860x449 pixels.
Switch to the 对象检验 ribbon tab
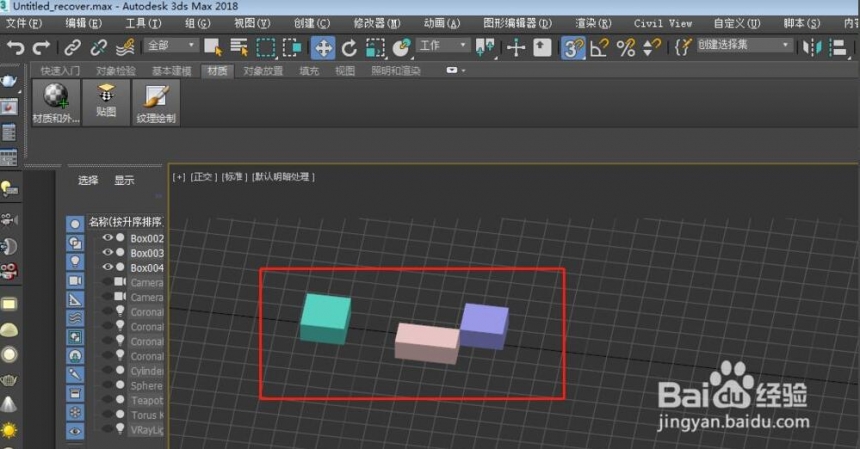116,71
